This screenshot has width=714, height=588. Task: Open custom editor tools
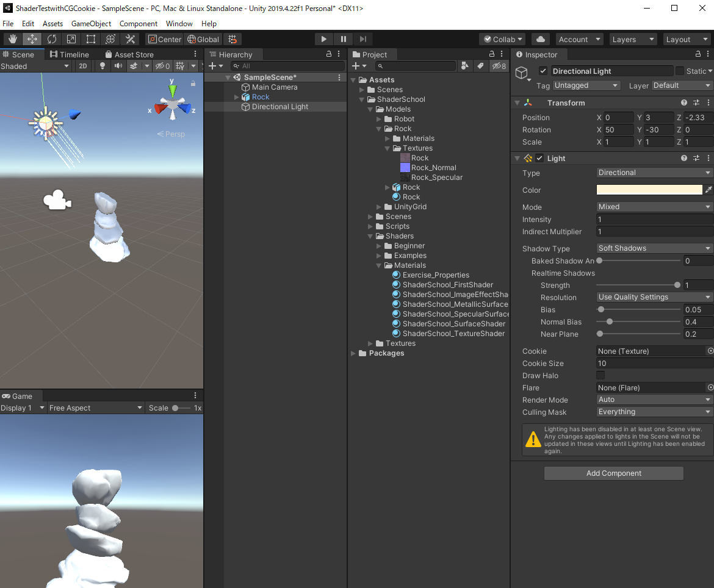(130, 39)
